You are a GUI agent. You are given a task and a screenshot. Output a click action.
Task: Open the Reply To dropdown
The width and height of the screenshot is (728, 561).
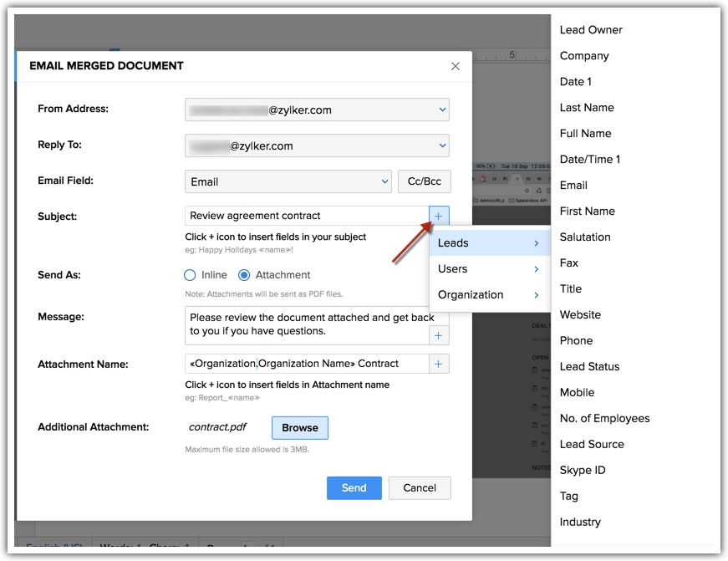coord(317,145)
